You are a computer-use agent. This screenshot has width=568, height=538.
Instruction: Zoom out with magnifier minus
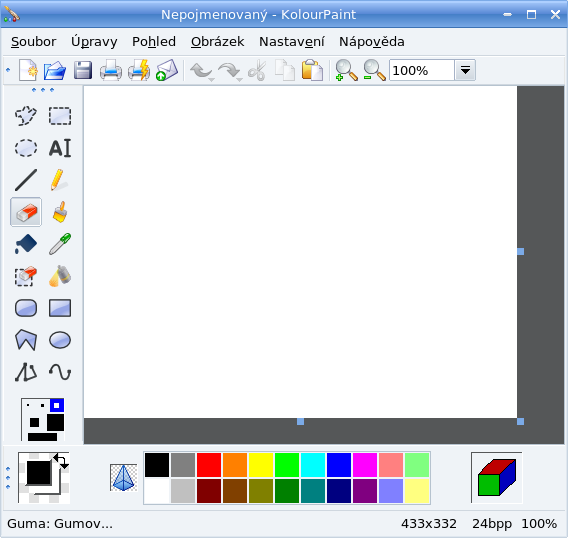click(374, 70)
